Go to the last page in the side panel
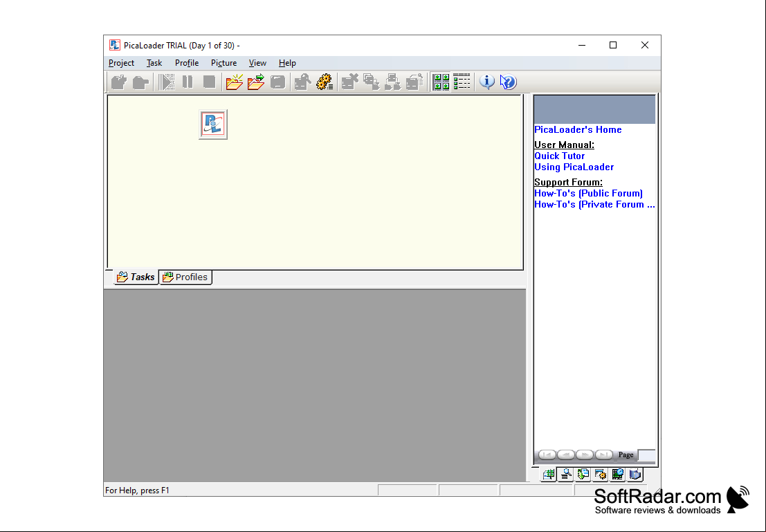 point(604,455)
